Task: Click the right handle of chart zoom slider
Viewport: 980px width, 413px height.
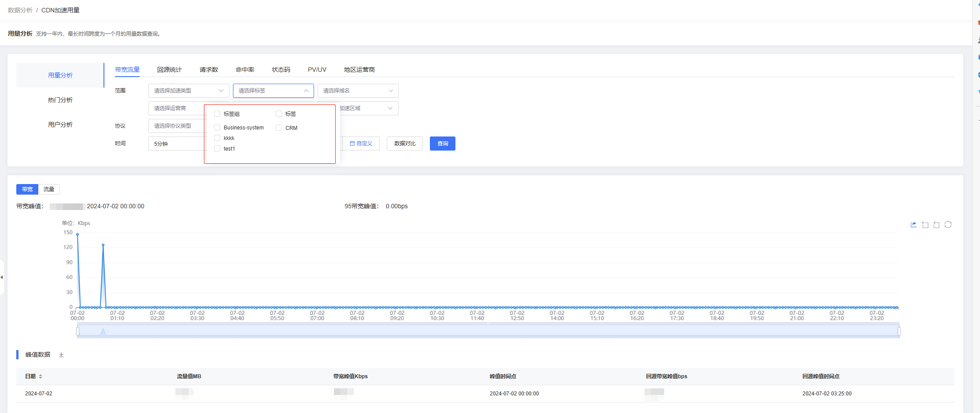Action: (899, 331)
